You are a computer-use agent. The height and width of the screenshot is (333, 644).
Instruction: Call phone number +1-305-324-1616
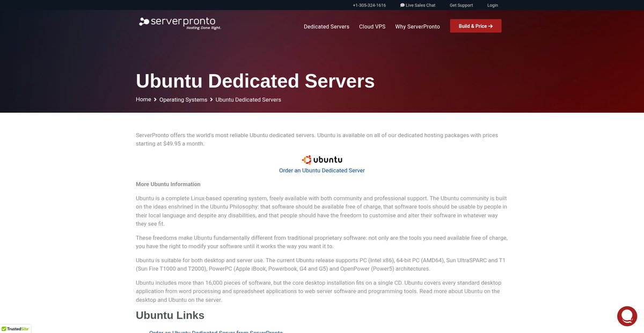(x=369, y=5)
